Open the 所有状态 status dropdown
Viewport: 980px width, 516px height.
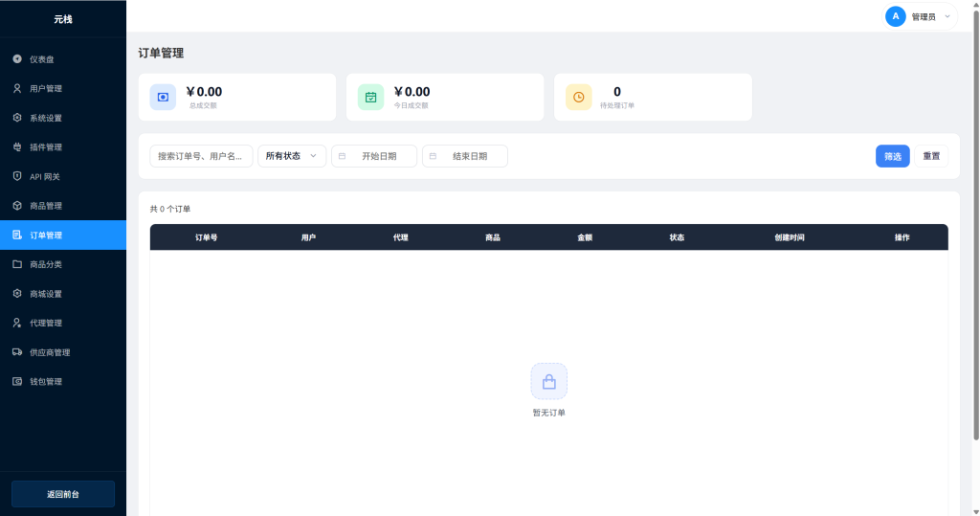pos(292,156)
